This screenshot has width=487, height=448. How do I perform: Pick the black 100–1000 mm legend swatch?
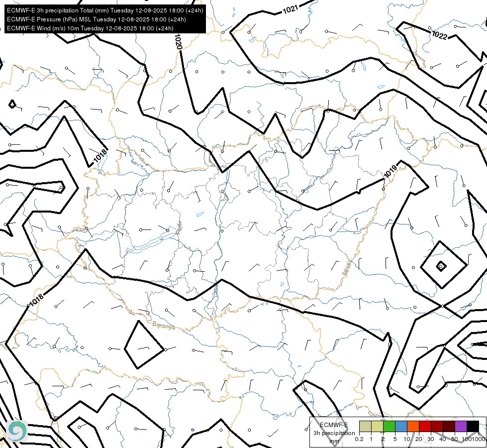coord(473,426)
